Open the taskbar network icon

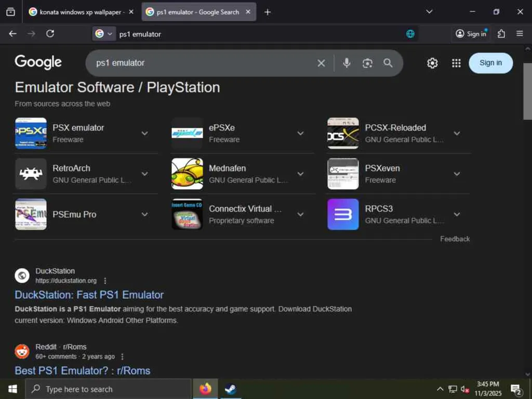[453, 389]
